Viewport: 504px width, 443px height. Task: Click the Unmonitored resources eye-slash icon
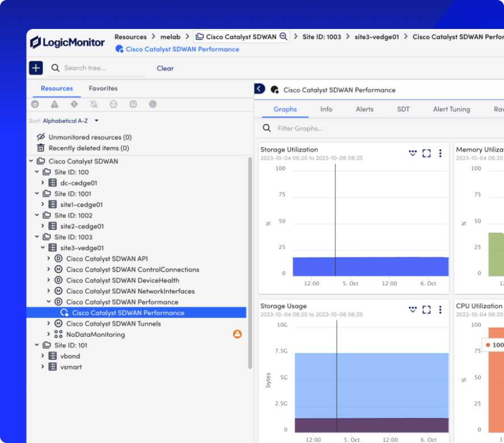(40, 137)
